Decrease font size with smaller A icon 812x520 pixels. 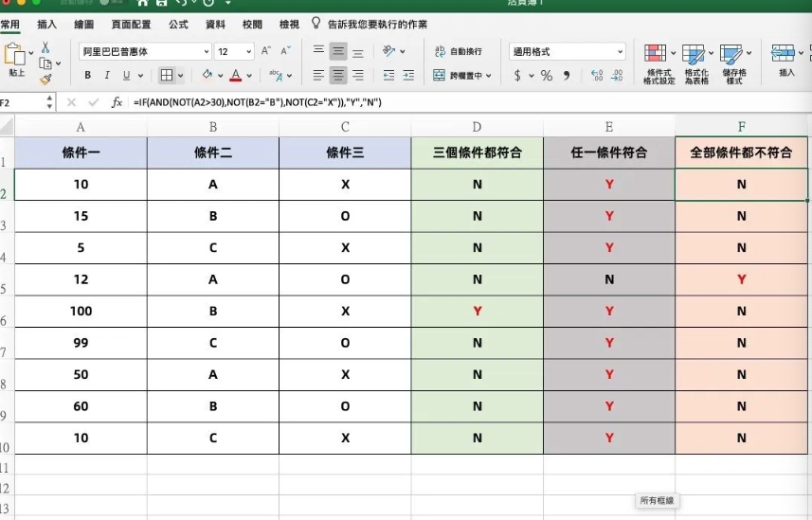click(285, 51)
